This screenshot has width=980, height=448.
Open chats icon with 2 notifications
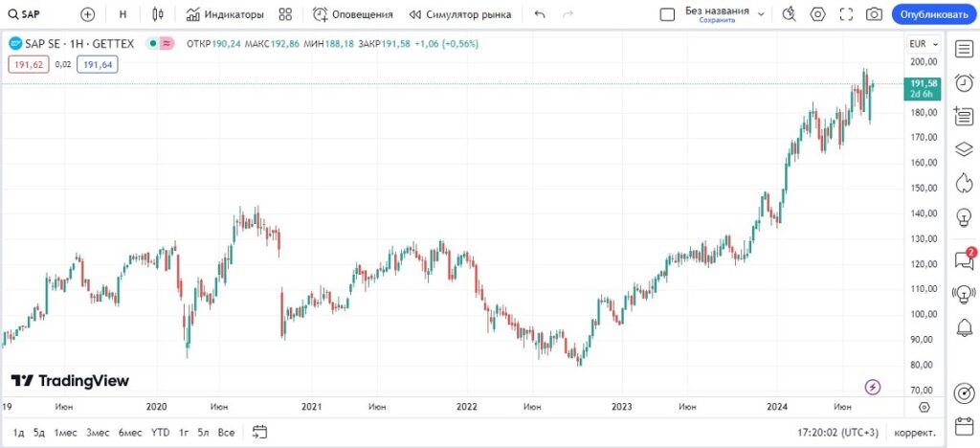coord(964,259)
